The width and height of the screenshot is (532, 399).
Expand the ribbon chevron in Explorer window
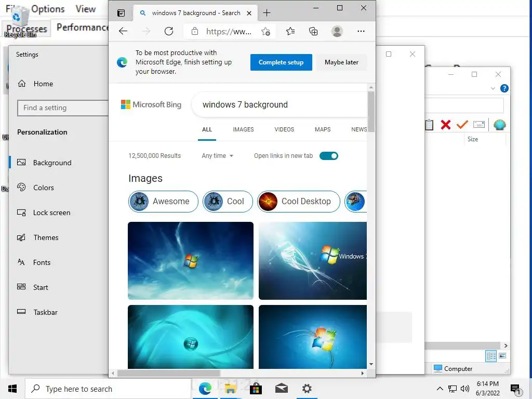pos(493,88)
